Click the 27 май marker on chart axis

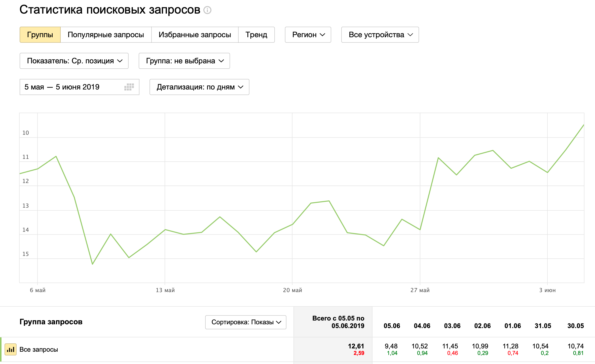point(420,290)
